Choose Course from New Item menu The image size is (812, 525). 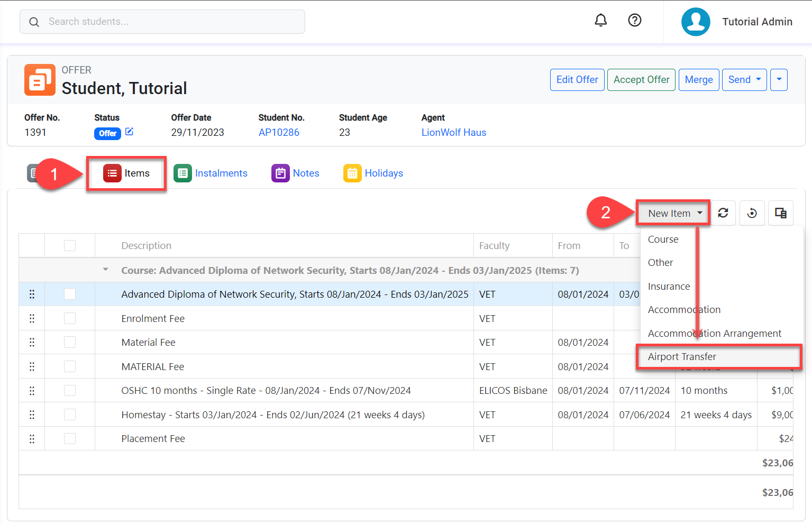(x=722, y=239)
